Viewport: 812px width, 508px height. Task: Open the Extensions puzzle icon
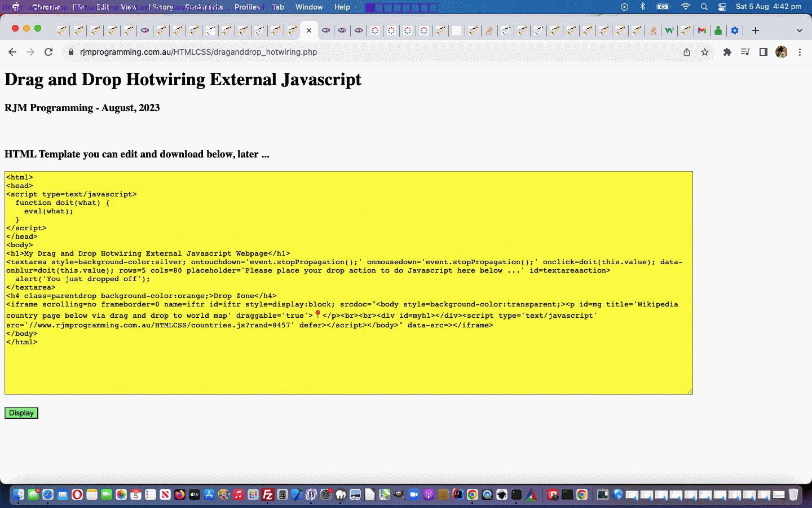727,52
